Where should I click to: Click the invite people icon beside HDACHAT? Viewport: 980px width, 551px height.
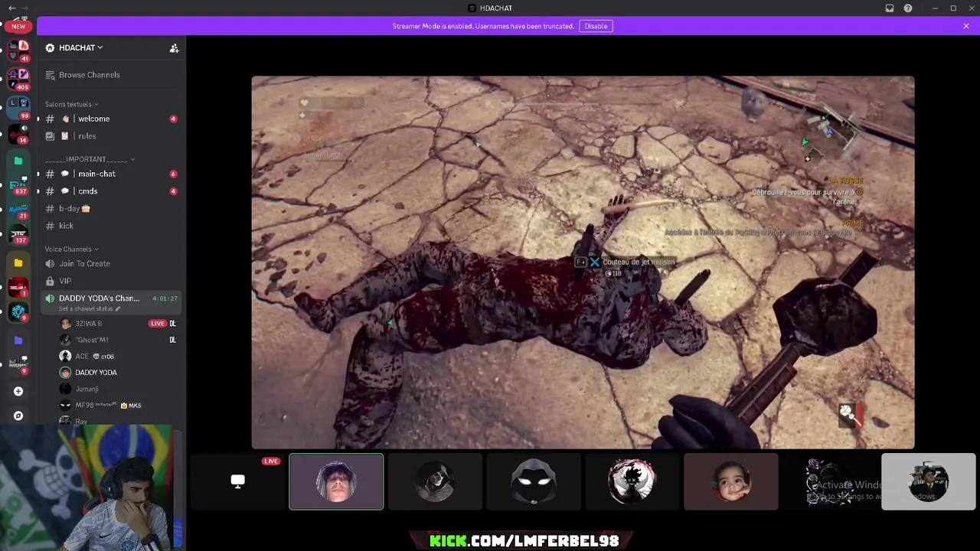click(x=174, y=48)
